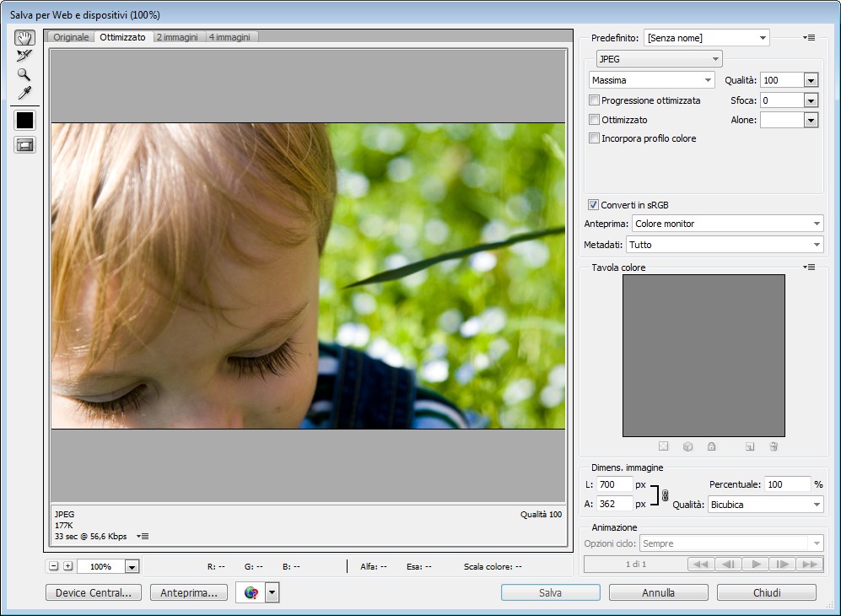This screenshot has height=616, width=841.
Task: Click the zoom out minus button
Action: click(x=54, y=566)
